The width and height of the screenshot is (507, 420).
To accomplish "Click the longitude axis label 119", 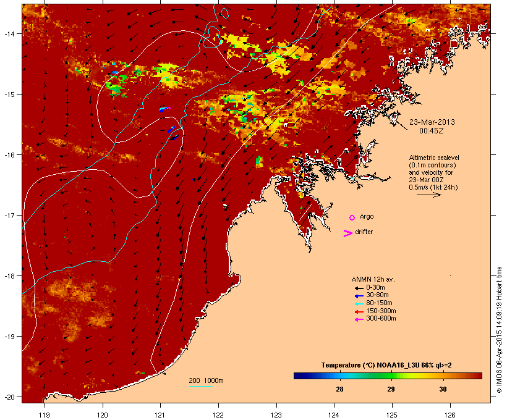I will pyautogui.click(x=45, y=415).
